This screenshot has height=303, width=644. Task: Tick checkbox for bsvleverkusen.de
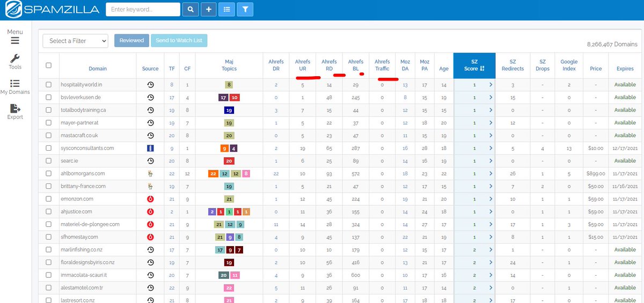tap(49, 98)
